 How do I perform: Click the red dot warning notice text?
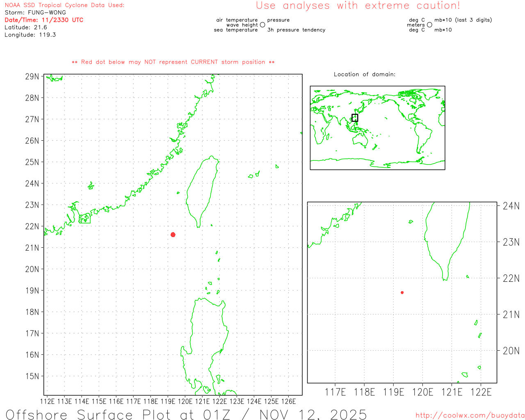173,62
